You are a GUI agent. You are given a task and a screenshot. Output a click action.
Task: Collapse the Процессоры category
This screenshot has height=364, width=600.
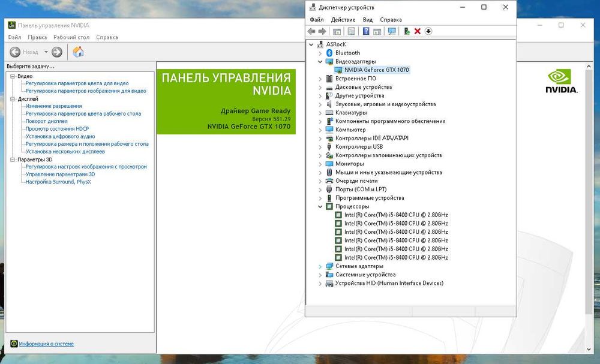click(x=320, y=206)
